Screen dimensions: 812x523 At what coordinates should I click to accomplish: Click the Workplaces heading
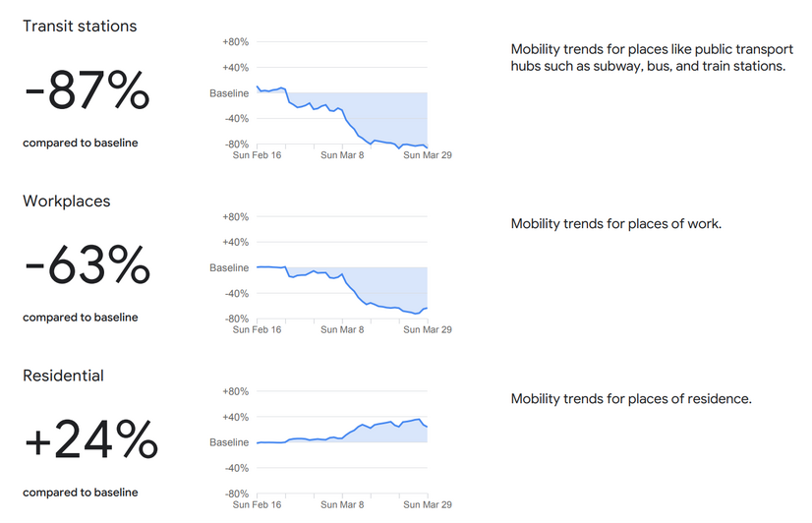66,201
